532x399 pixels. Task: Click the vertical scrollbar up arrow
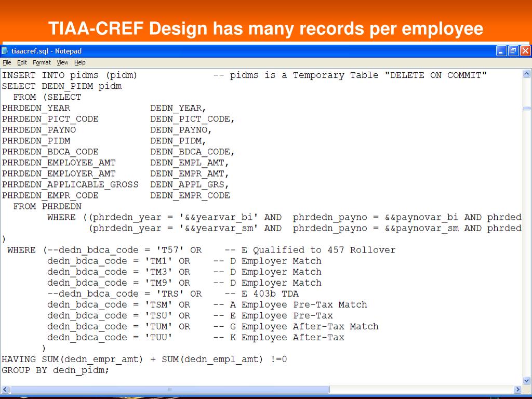[x=527, y=74]
